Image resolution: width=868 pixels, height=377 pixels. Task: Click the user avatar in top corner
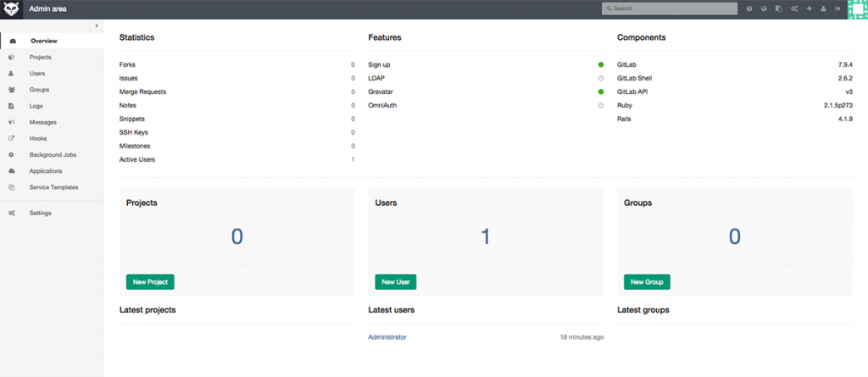coord(857,9)
